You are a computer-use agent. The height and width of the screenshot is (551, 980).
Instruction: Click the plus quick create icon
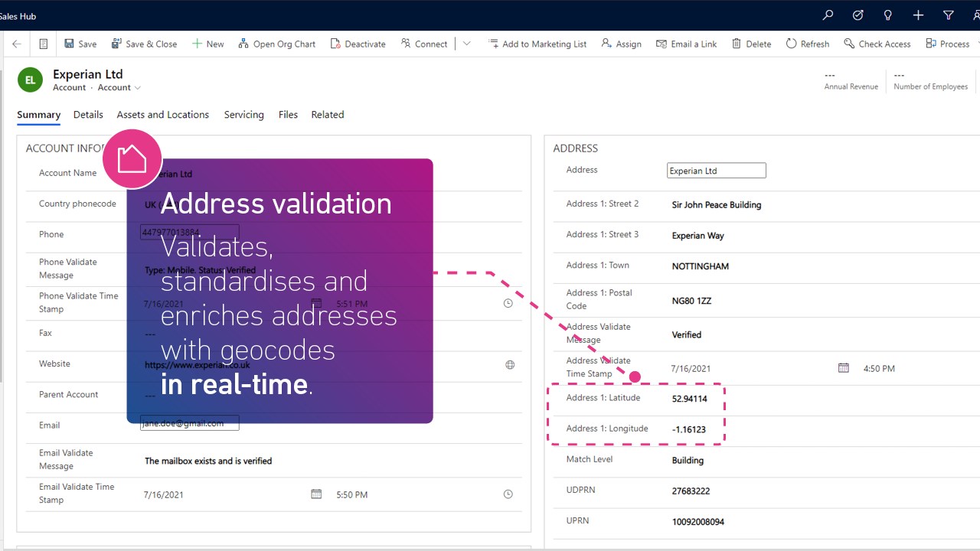(918, 15)
